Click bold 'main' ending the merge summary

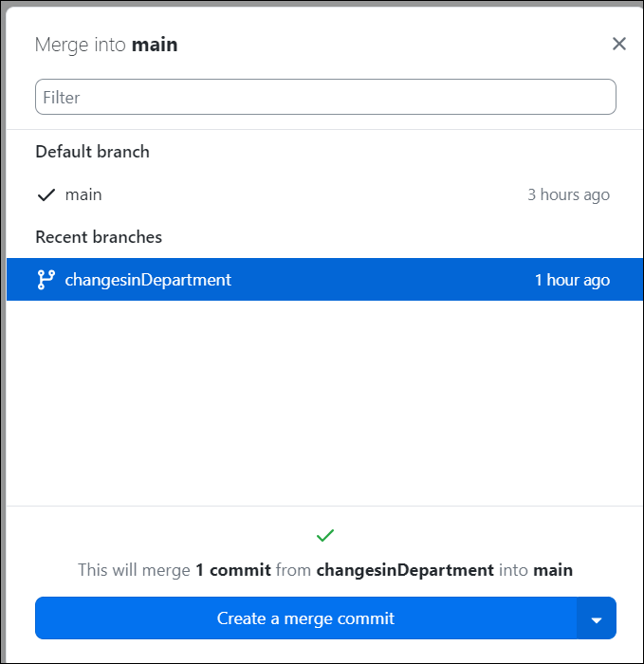[553, 570]
